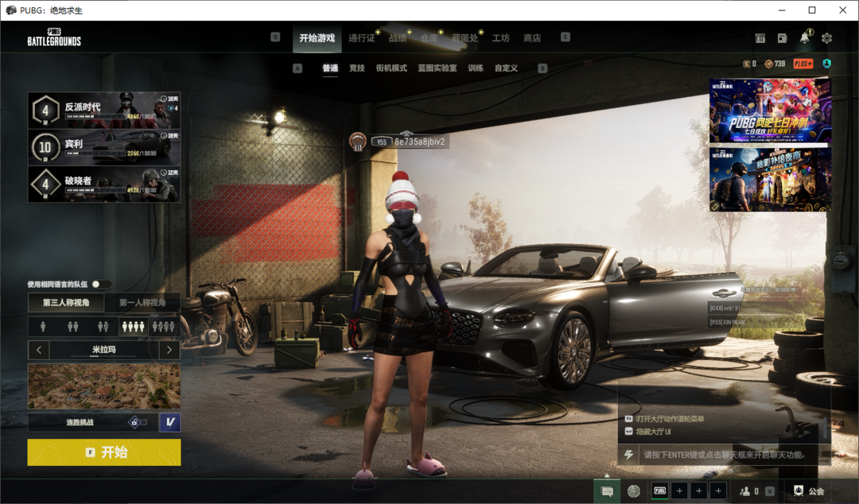
Task: Switch to 训练 mode tab
Action: pos(476,68)
